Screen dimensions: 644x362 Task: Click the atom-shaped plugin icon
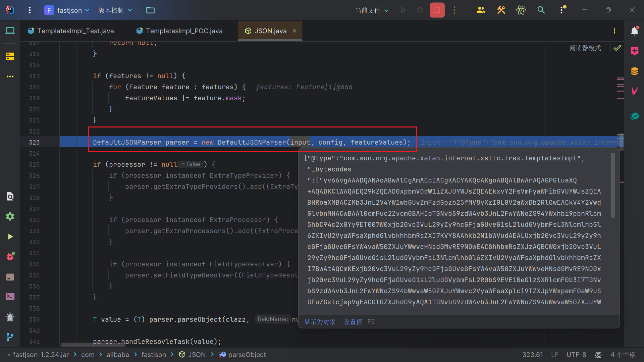521,10
